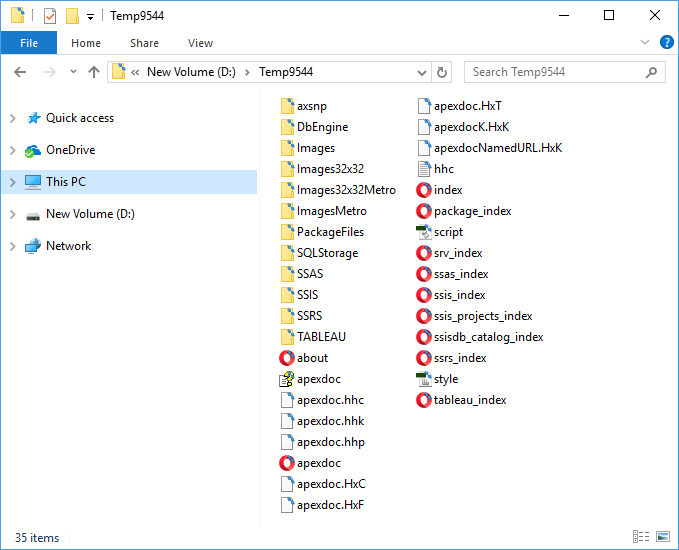This screenshot has height=550, width=679.
Task: Select the SQLStorage folder icon
Action: click(287, 253)
